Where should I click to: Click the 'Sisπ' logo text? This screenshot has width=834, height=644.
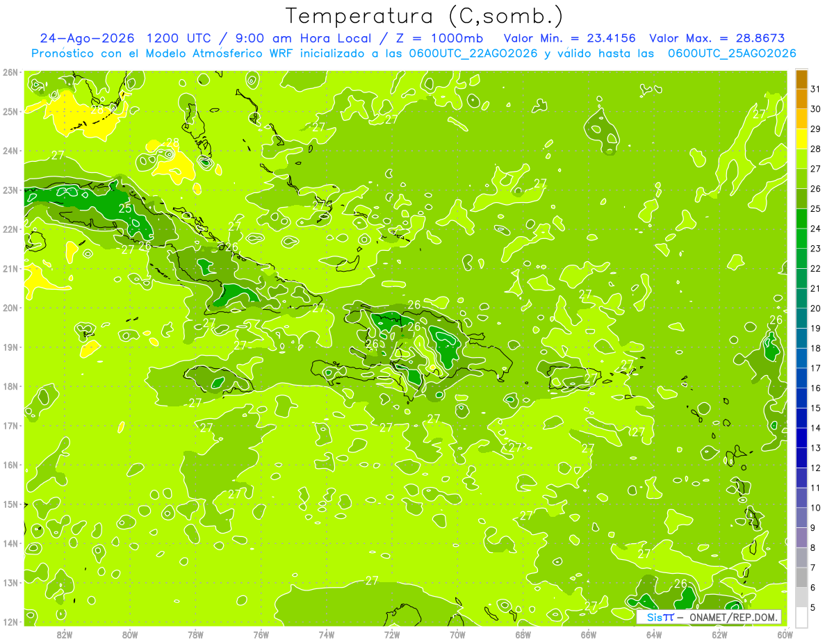[660, 618]
